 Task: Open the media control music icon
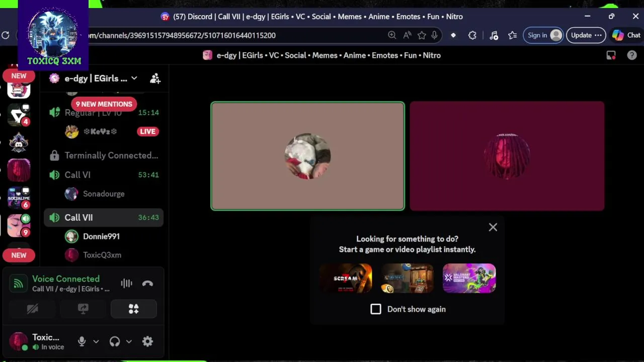[x=494, y=35]
